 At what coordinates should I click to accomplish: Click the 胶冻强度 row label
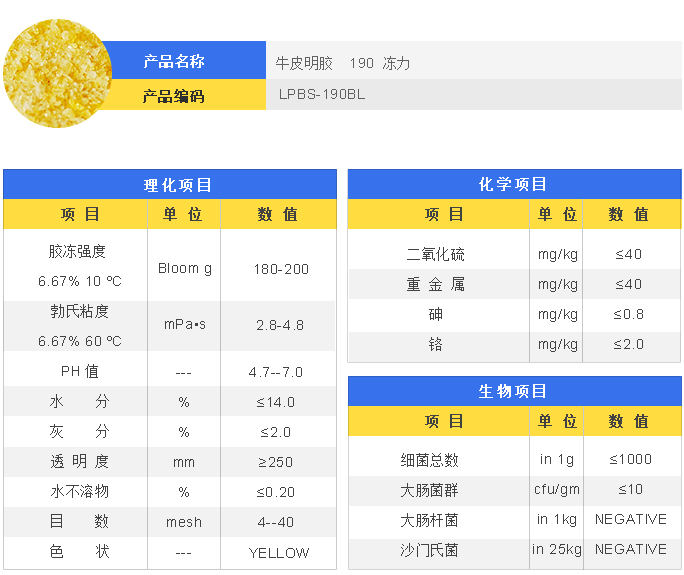(x=77, y=251)
